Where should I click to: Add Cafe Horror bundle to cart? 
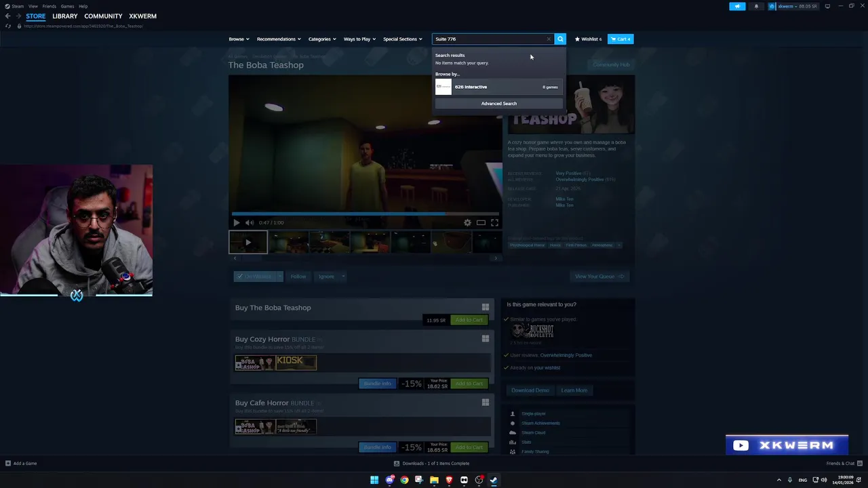click(x=469, y=447)
